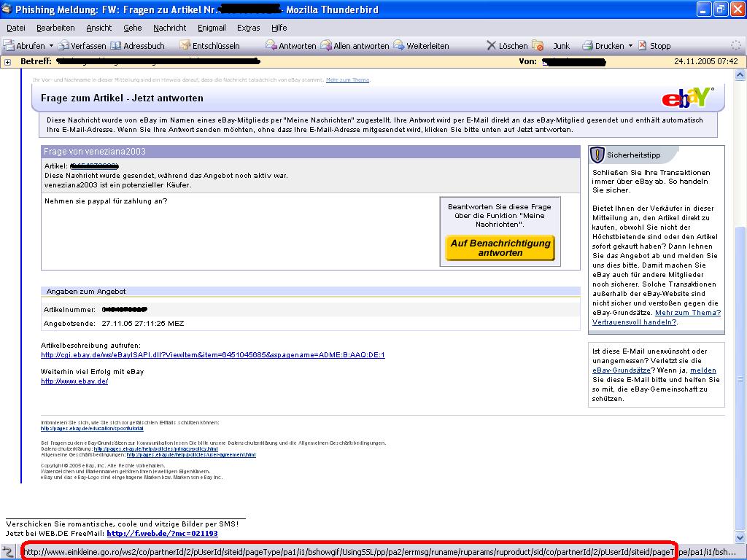Click the Vertrauensvoll handeln? link

[634, 322]
